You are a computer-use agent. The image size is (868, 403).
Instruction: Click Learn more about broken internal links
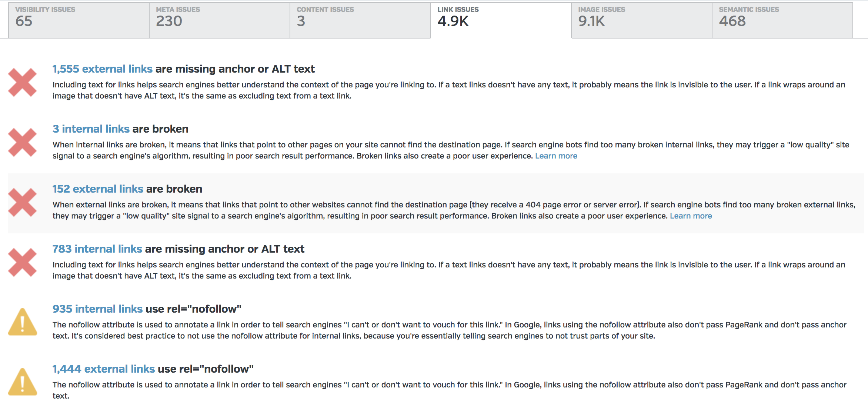coord(556,156)
